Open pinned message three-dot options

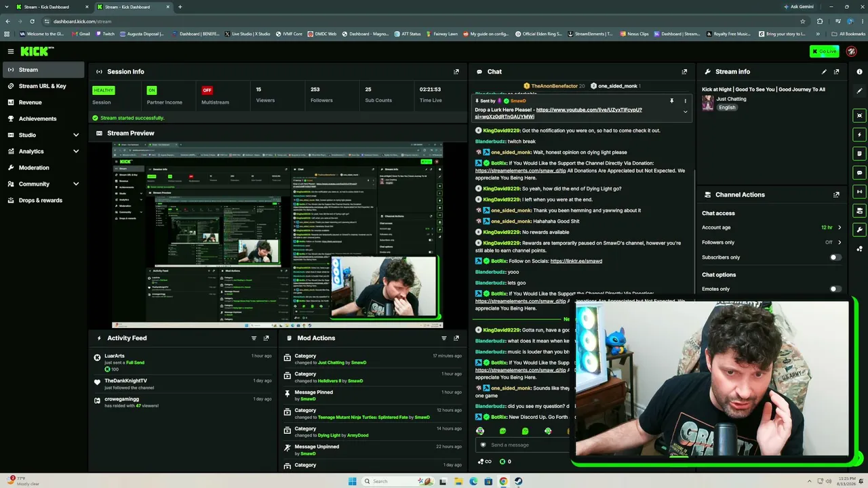(x=685, y=101)
